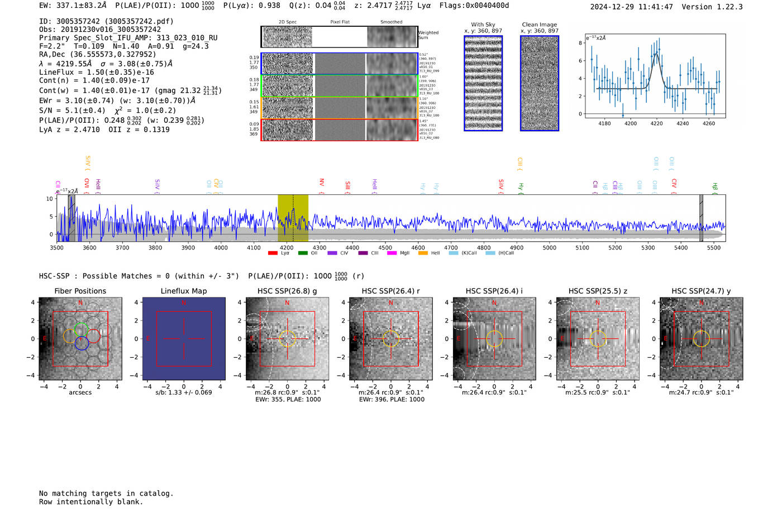Select the green fiber circle in Fiber Positions
Viewport: 782px width, 532px height.
pyautogui.click(x=82, y=329)
